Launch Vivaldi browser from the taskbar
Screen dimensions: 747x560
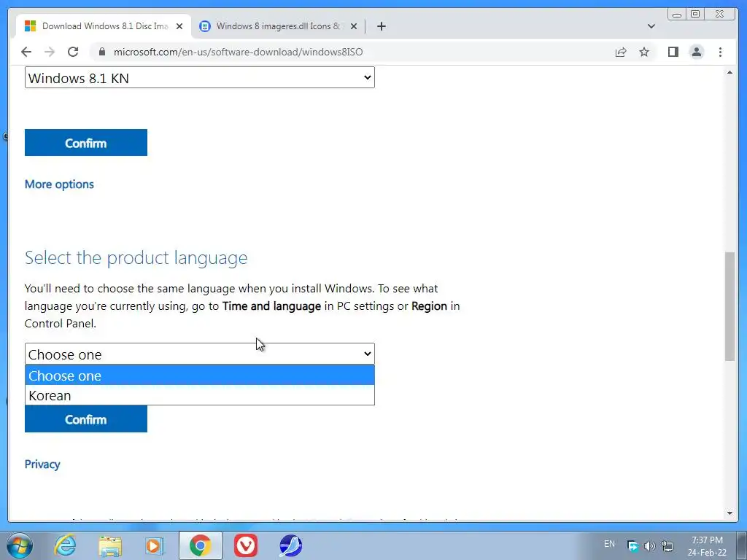246,545
